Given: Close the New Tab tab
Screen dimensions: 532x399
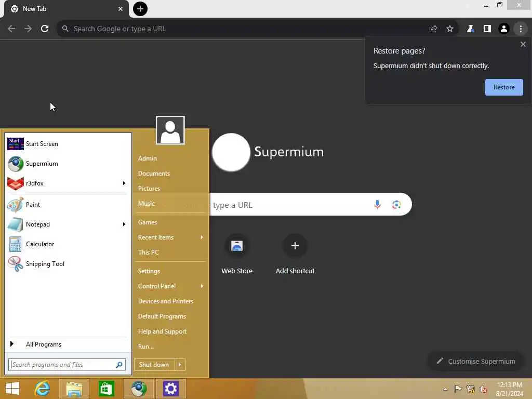Looking at the screenshot, I should coord(121,9).
